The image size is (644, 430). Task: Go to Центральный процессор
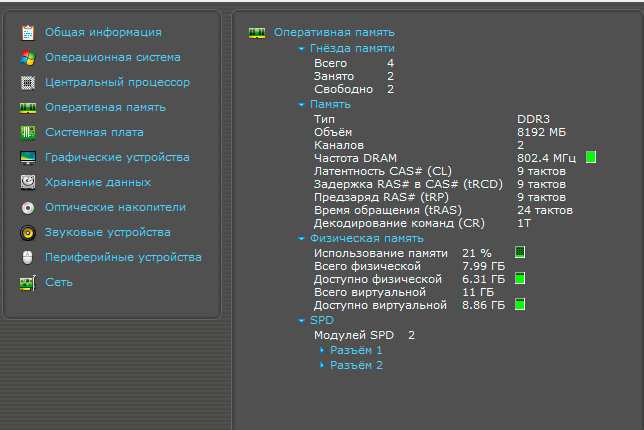click(117, 82)
